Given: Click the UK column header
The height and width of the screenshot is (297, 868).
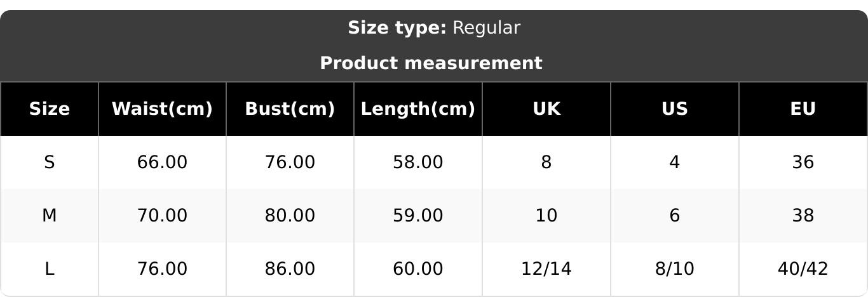Looking at the screenshot, I should point(546,109).
